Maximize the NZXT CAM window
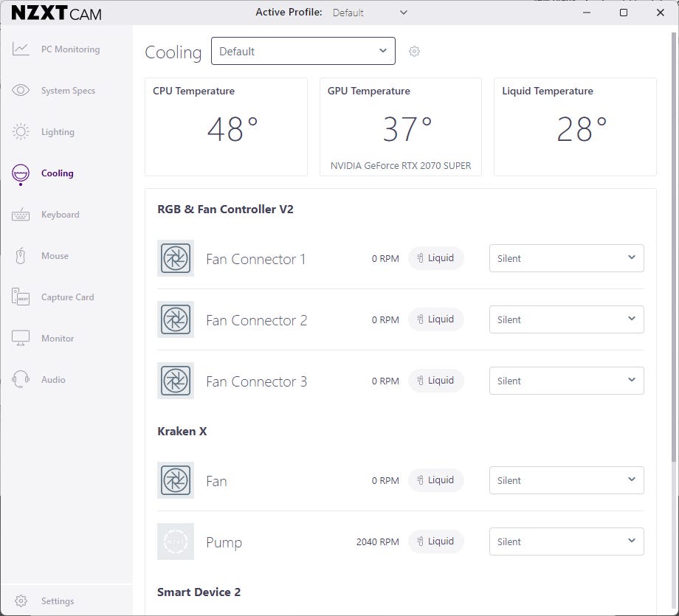 pos(624,13)
